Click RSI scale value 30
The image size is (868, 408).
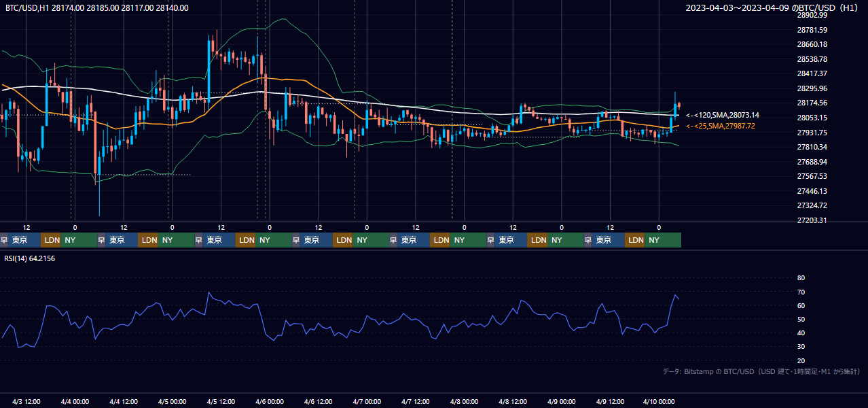[801, 347]
